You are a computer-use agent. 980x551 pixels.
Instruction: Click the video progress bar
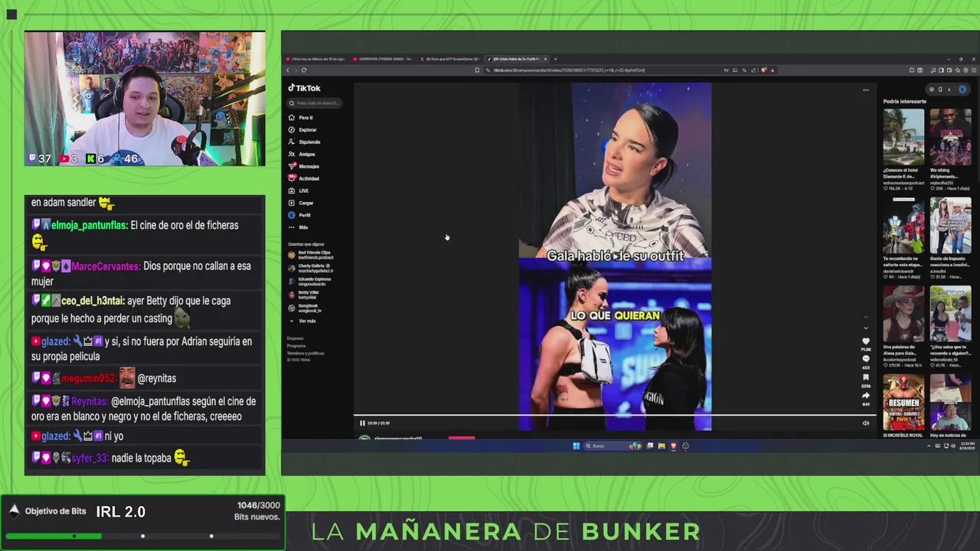click(613, 416)
